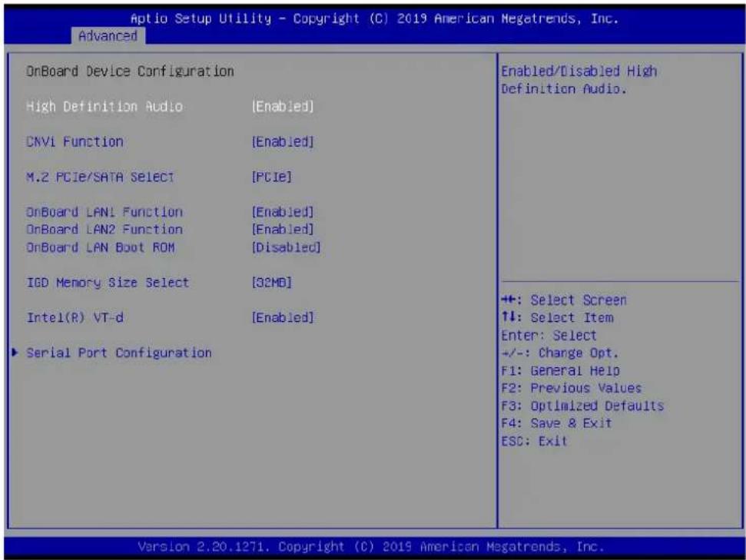This screenshot has width=746, height=560.
Task: Open the [32MB] memory size options
Action: pos(272,283)
